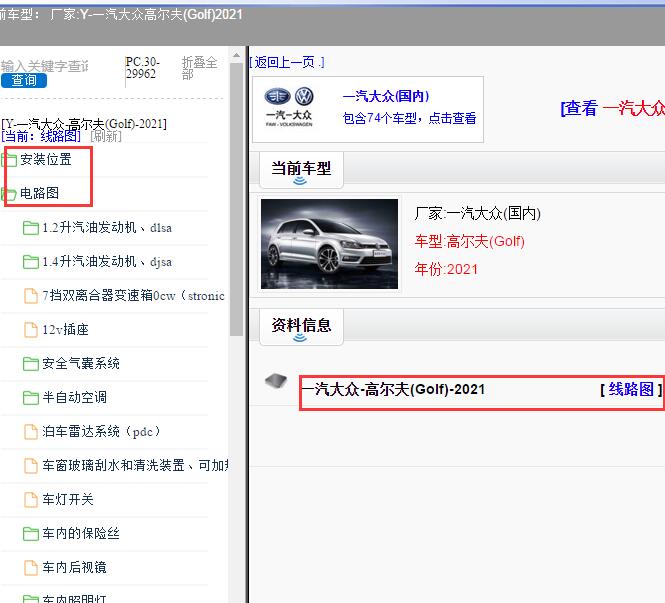Viewport: 665px width, 603px height.
Task: Open the 车内的保险丝 entry
Action: 81,533
